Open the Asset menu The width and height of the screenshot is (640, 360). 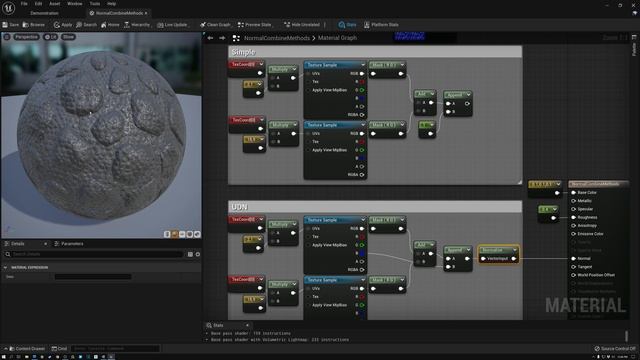coord(55,3)
